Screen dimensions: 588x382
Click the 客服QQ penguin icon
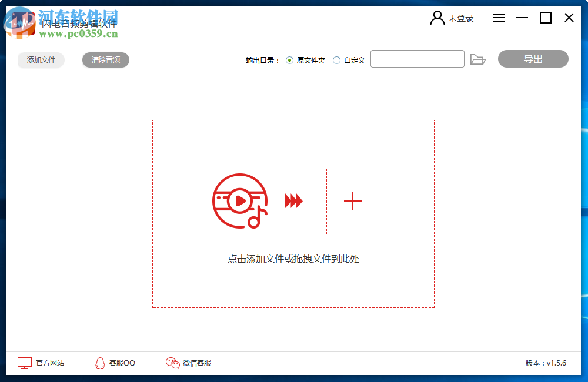pyautogui.click(x=100, y=363)
